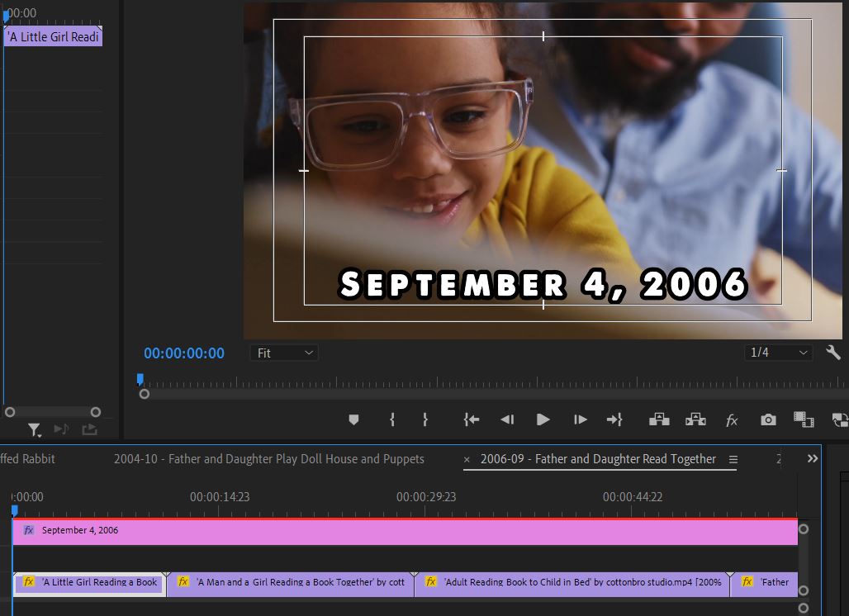Step forward one frame
This screenshot has width=849, height=616.
(580, 419)
